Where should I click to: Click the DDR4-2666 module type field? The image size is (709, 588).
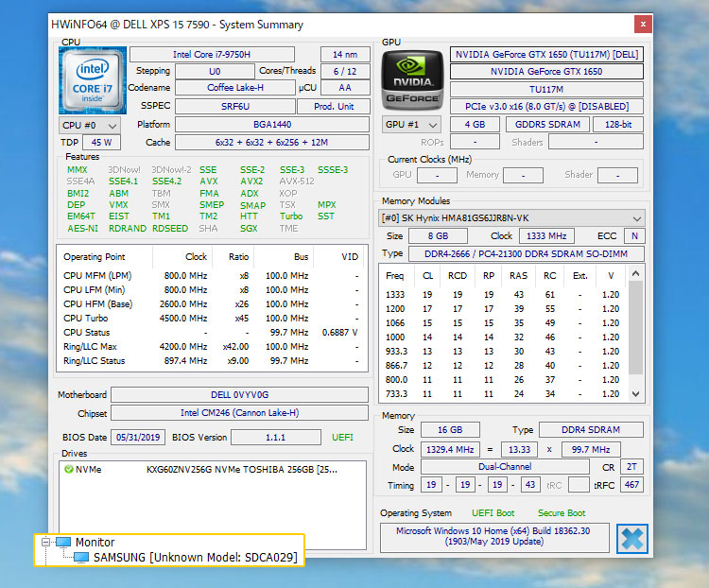[x=526, y=253]
